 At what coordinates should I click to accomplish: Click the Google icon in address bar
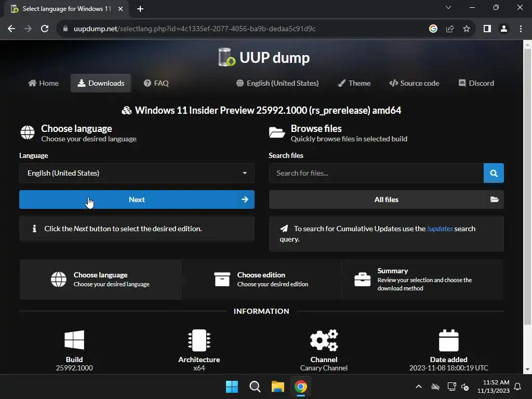point(433,29)
